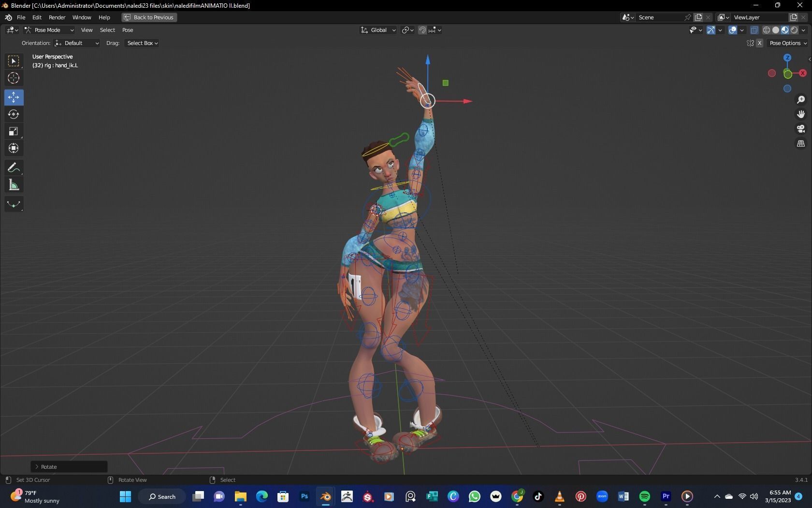This screenshot has width=812, height=508.
Task: Select the Select Box tool
Action: [14, 61]
